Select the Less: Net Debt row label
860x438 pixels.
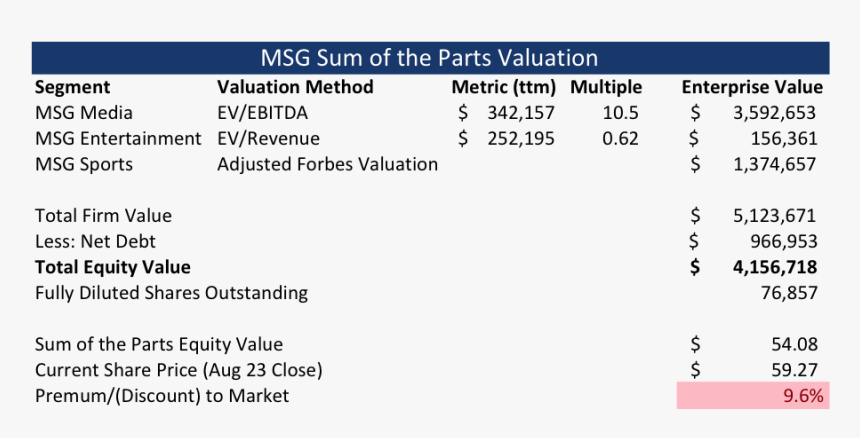point(95,241)
